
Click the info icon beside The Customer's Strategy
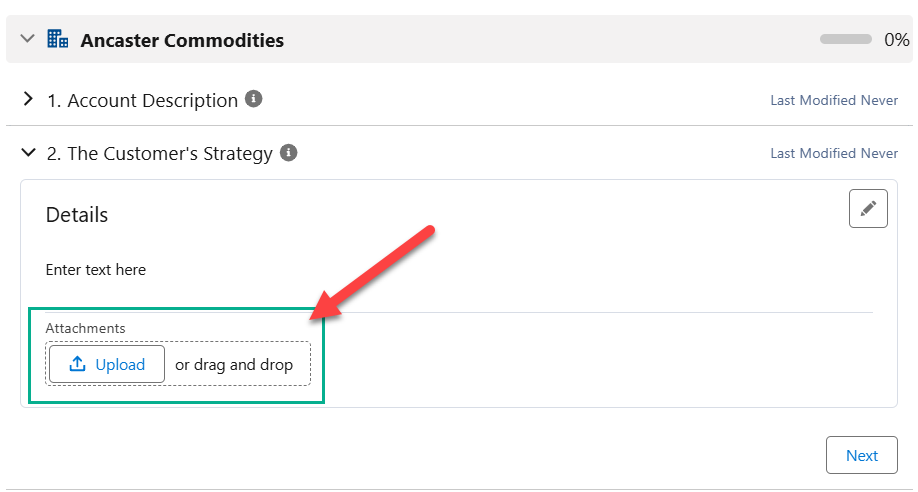[289, 153]
